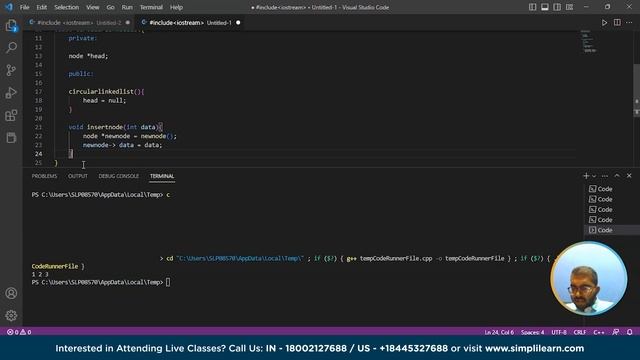640x360 pixels.
Task: Open errors and warnings status item
Action: click(x=19, y=332)
